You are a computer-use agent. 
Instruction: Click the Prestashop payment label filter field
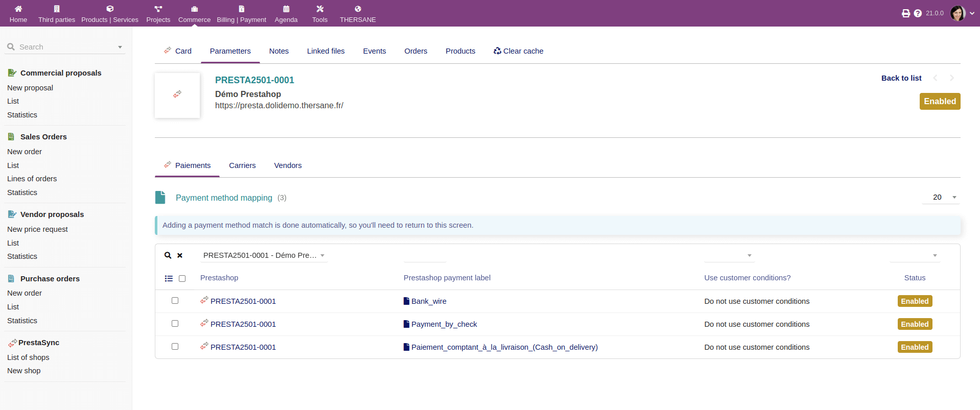[425, 255]
